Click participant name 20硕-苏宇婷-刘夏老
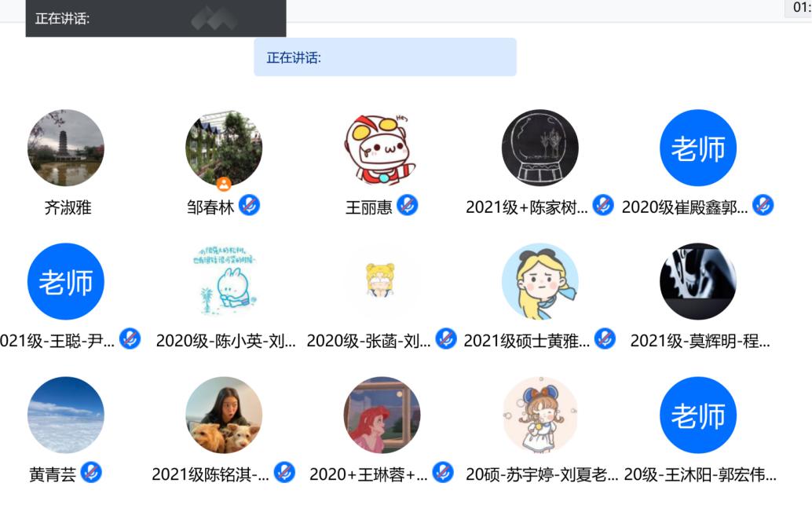 [542, 474]
